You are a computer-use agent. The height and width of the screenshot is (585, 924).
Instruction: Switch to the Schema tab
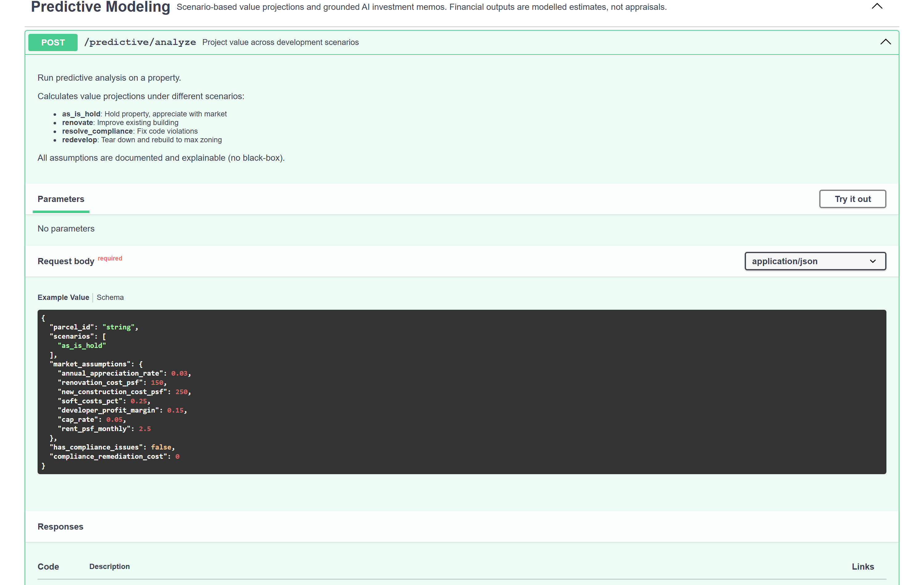coord(110,297)
